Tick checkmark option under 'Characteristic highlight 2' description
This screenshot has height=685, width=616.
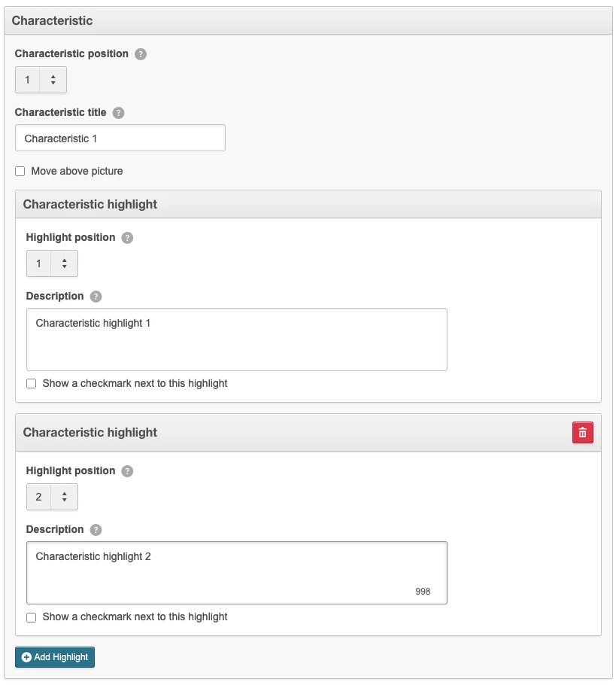click(x=32, y=617)
